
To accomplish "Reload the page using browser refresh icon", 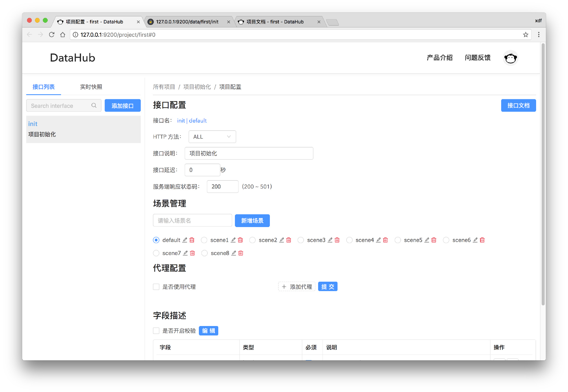I will click(x=52, y=35).
